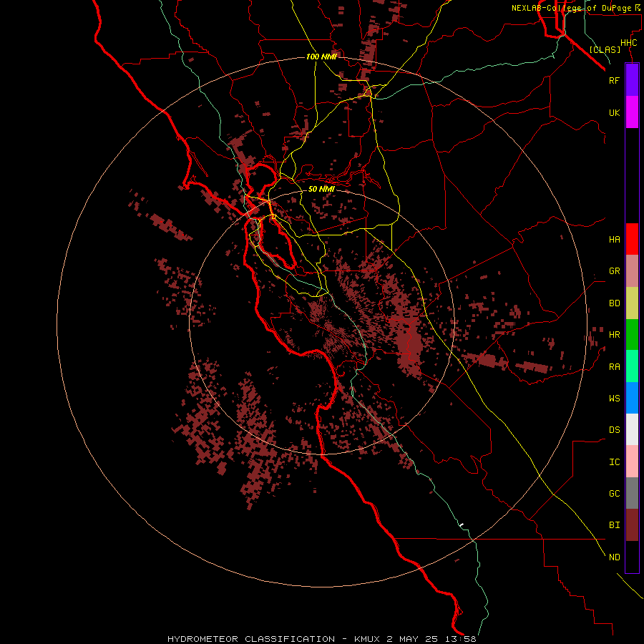
Task: Click the BD yellow legend swatch
Action: click(632, 303)
